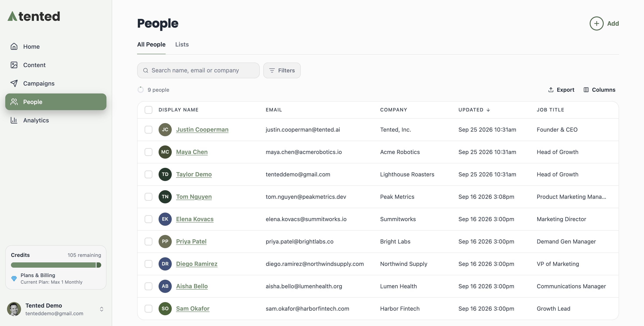Select the Aisha Bello row checkbox
Image resolution: width=644 pixels, height=326 pixels.
click(149, 286)
